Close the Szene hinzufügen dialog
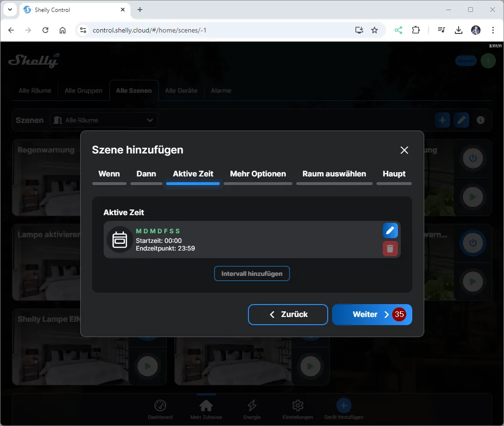Viewport: 504px width, 426px height. point(404,150)
